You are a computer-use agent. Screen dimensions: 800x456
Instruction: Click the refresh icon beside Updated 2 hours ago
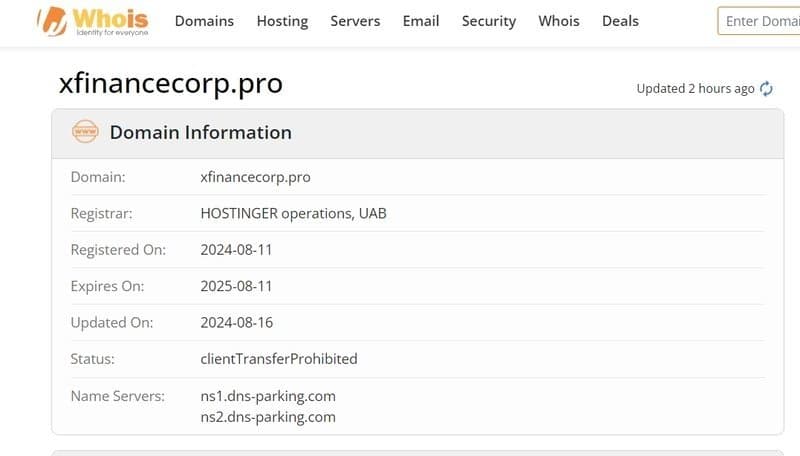[x=767, y=89]
